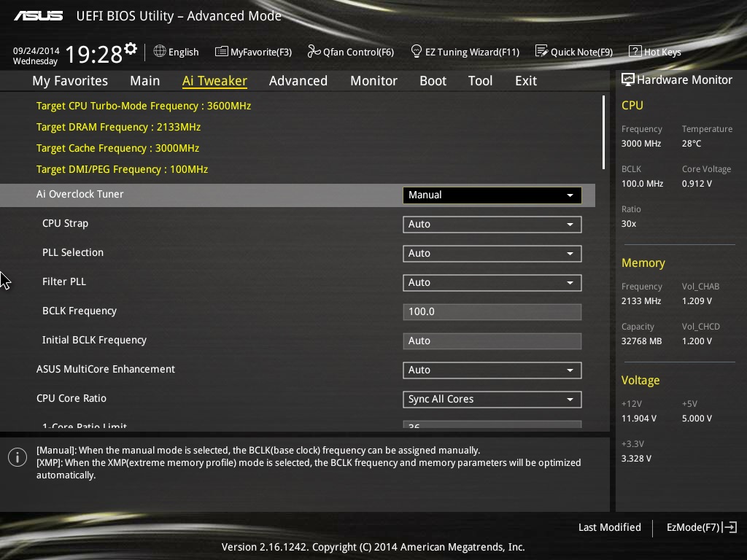Click Target Cache Frequency : 3000MHz text
This screenshot has height=560, width=747.
click(x=117, y=148)
